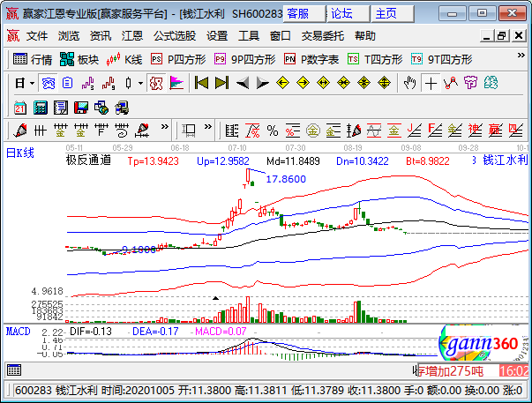Toggle the 极 channel indicator button
Image resolution: width=532 pixels, height=403 pixels.
(x=156, y=83)
